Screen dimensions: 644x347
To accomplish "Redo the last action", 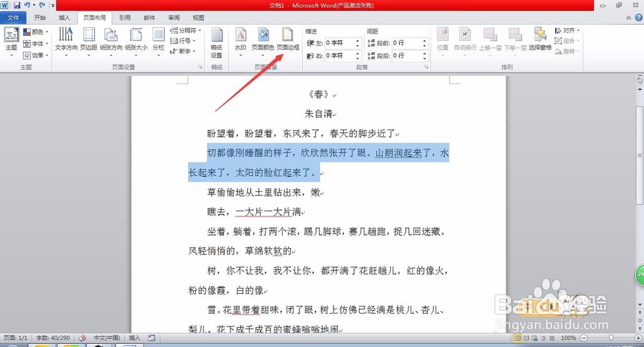I will point(42,5).
